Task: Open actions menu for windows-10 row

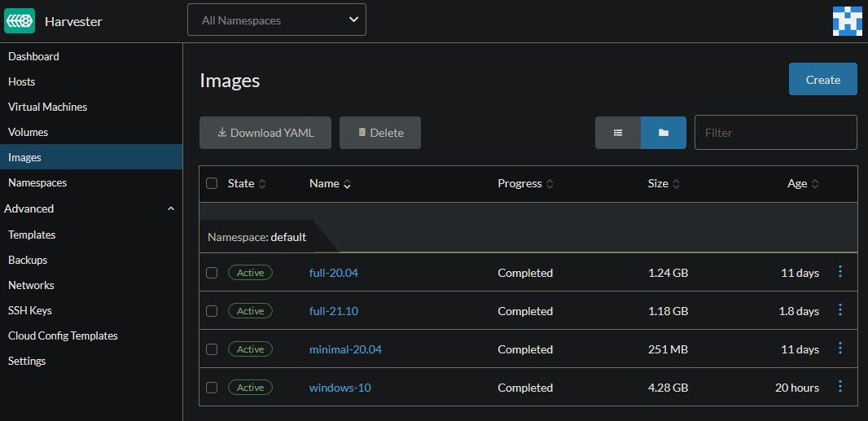Action: point(840,386)
